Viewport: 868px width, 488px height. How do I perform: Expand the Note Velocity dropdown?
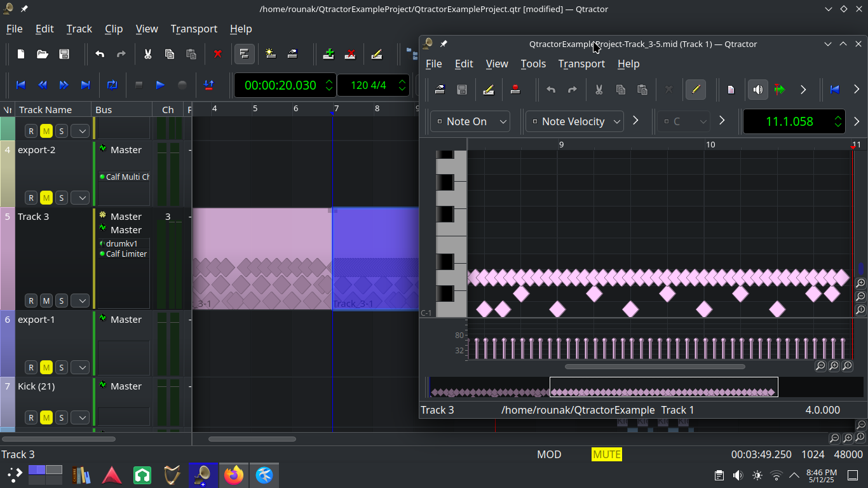[x=574, y=121]
